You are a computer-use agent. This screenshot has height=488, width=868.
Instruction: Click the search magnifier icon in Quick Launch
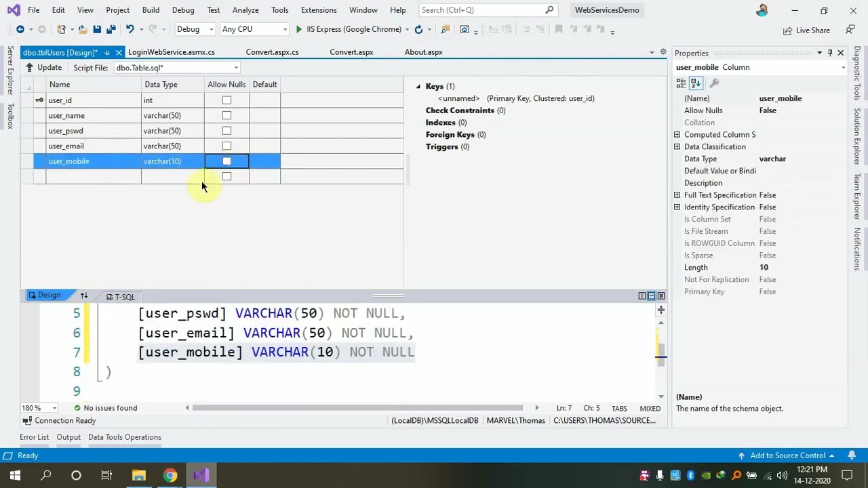549,10
